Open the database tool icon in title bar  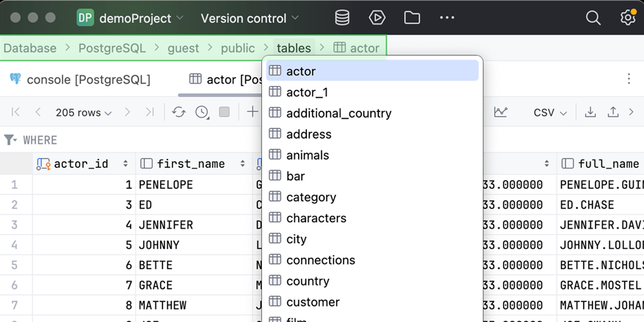[342, 18]
